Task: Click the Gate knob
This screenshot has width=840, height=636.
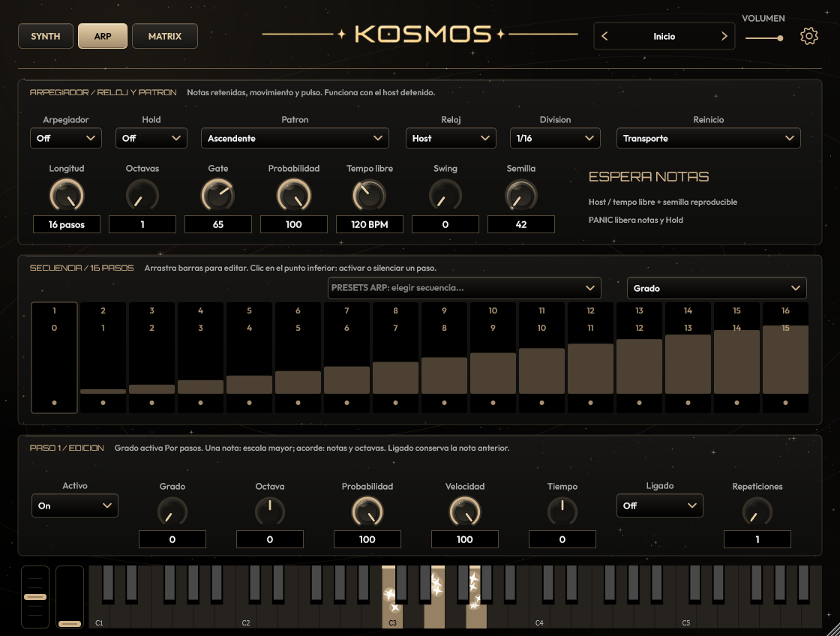Action: [x=218, y=195]
